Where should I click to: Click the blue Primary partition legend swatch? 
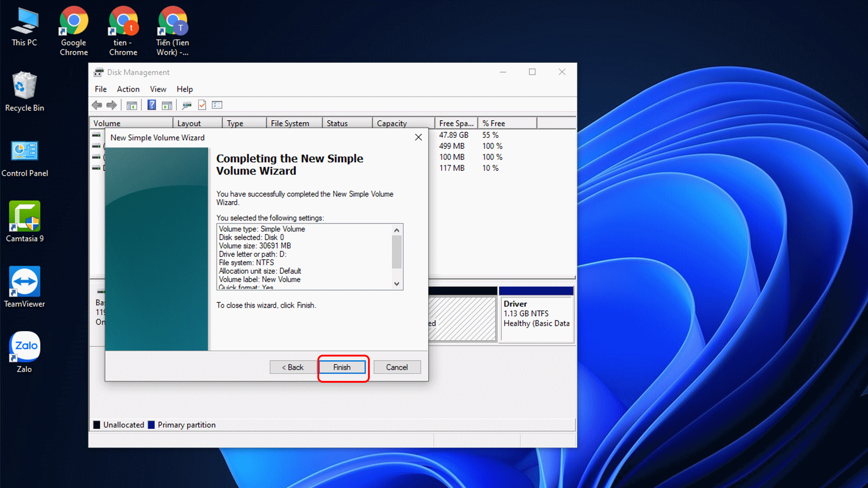[x=151, y=425]
